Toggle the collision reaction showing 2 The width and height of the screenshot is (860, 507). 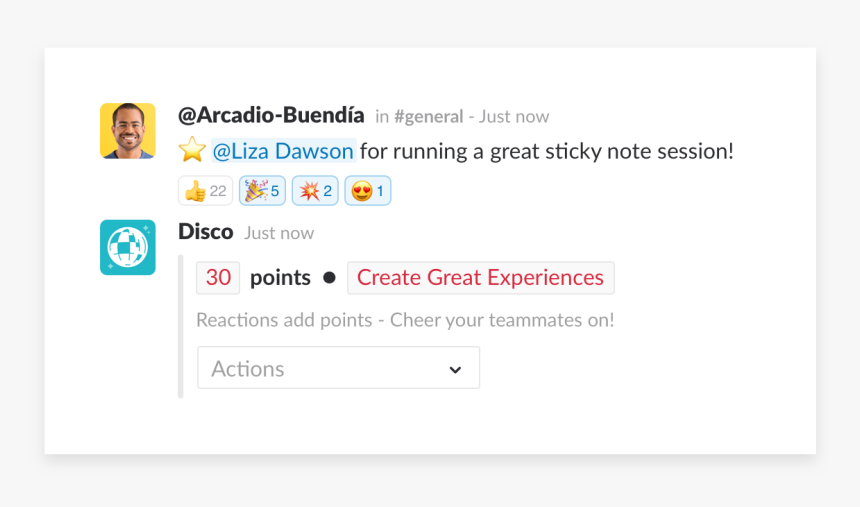[x=315, y=191]
